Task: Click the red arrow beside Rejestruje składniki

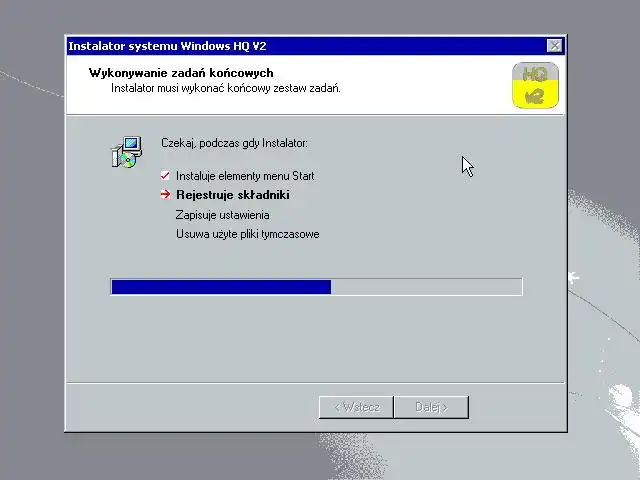Action: click(165, 194)
